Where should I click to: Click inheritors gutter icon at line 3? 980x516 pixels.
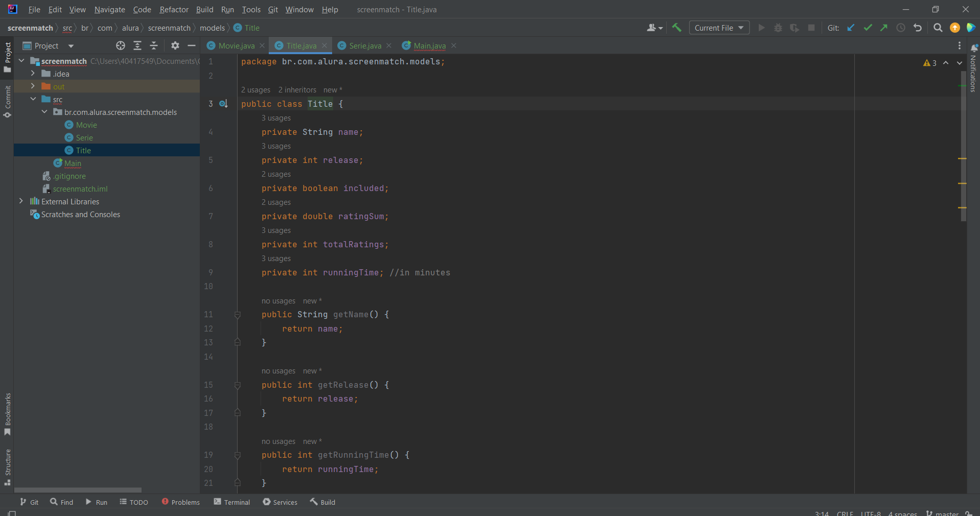(x=223, y=104)
